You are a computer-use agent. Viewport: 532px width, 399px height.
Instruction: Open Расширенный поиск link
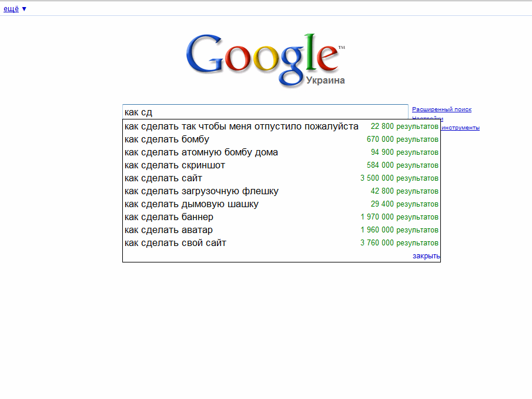441,109
